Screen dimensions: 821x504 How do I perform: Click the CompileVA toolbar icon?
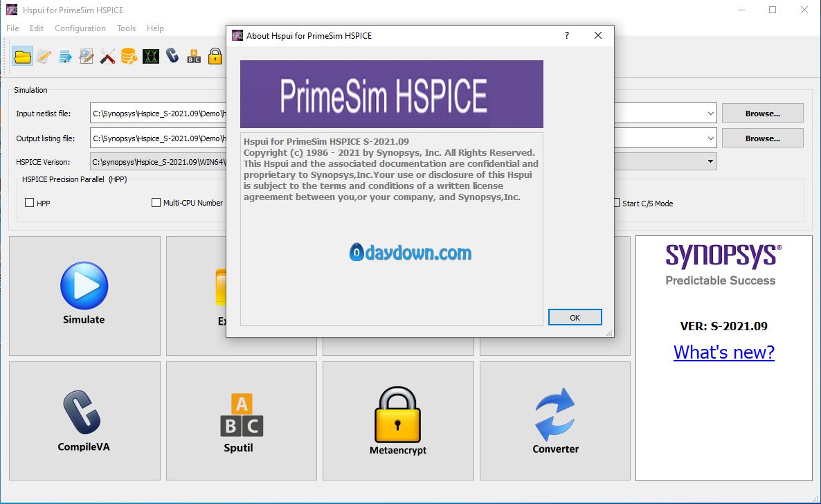[x=172, y=55]
